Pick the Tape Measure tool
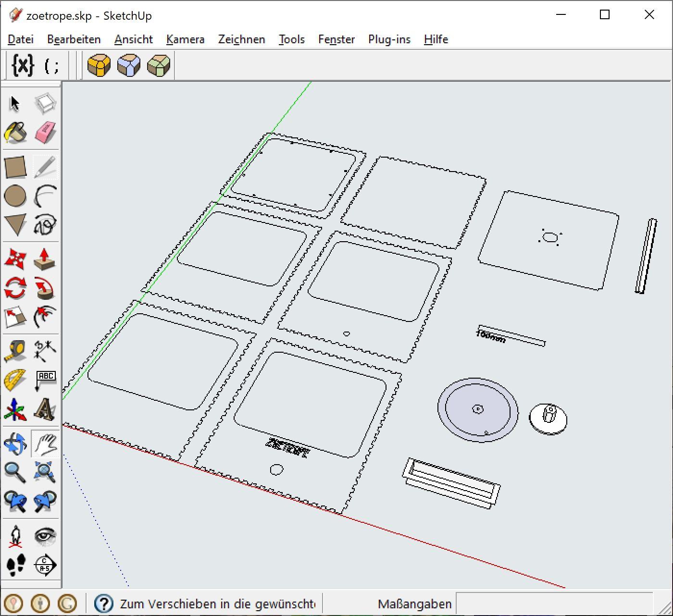Screen dimensions: 673x616 (x=15, y=351)
